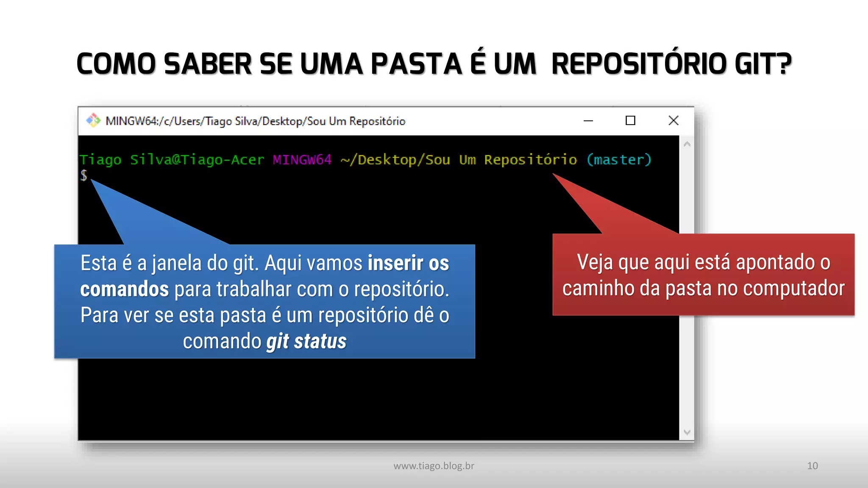Viewport: 868px width, 488px height.
Task: Click the Tiago Silva@Tiago-Acer user text
Action: [x=172, y=160]
